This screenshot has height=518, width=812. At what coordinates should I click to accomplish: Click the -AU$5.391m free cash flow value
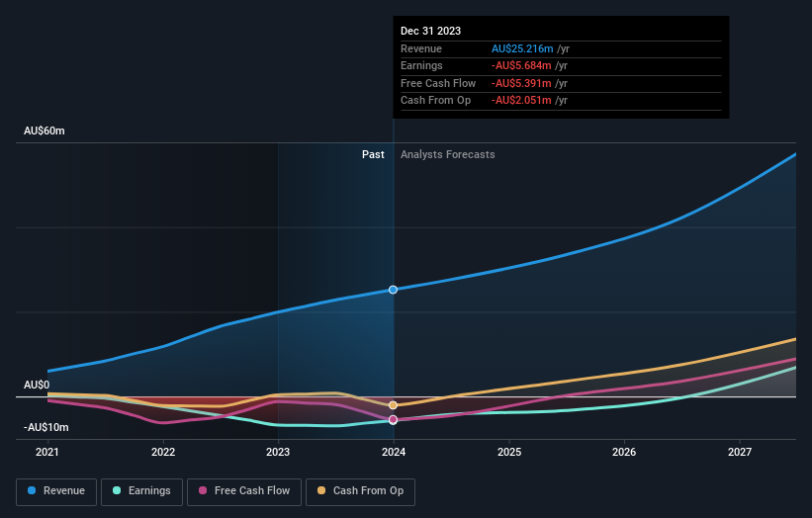[x=521, y=83]
